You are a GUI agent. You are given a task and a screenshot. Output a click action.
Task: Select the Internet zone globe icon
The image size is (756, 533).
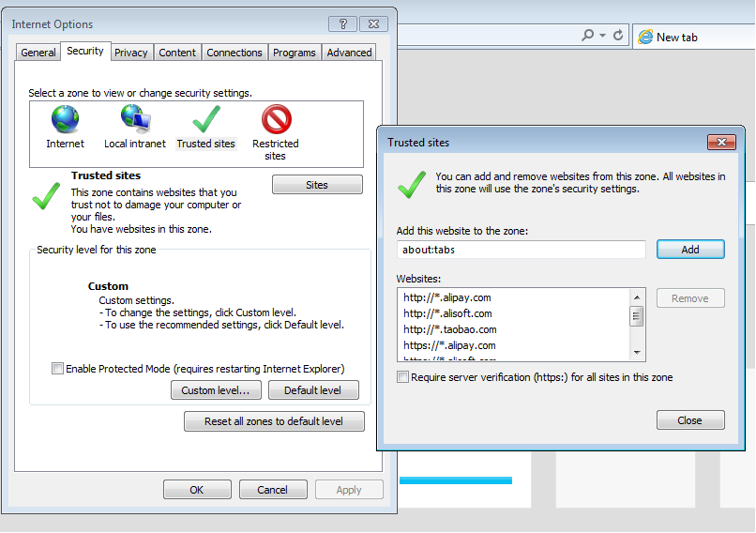(65, 118)
